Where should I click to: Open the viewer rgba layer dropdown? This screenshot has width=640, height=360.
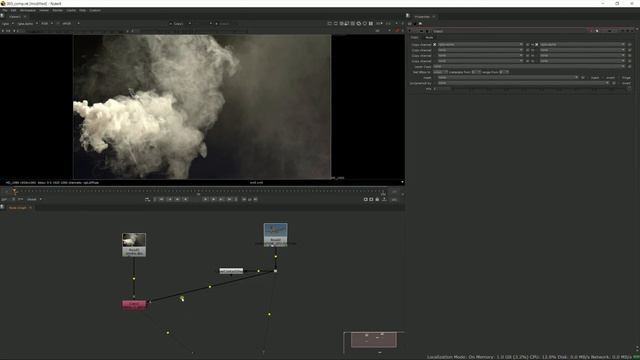click(7, 24)
